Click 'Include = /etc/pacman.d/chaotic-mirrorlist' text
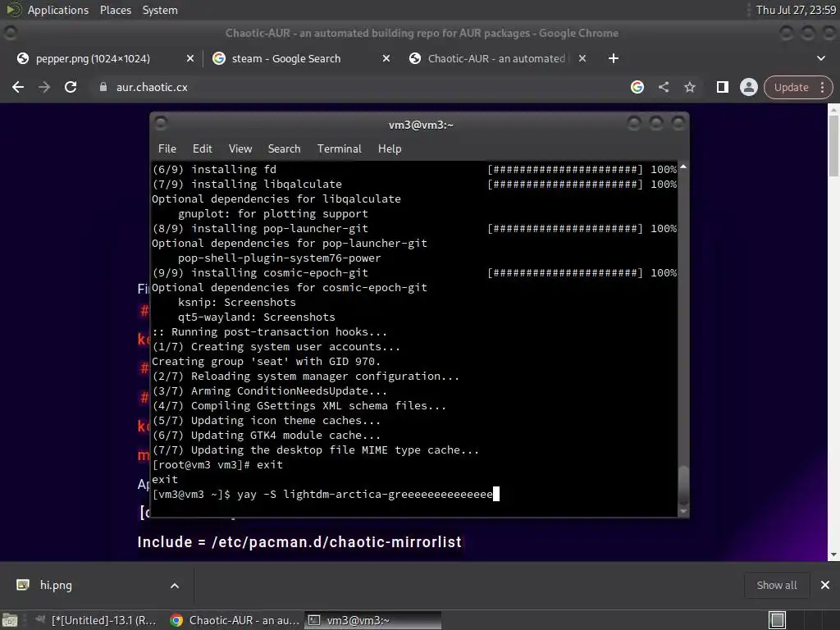 coord(299,542)
